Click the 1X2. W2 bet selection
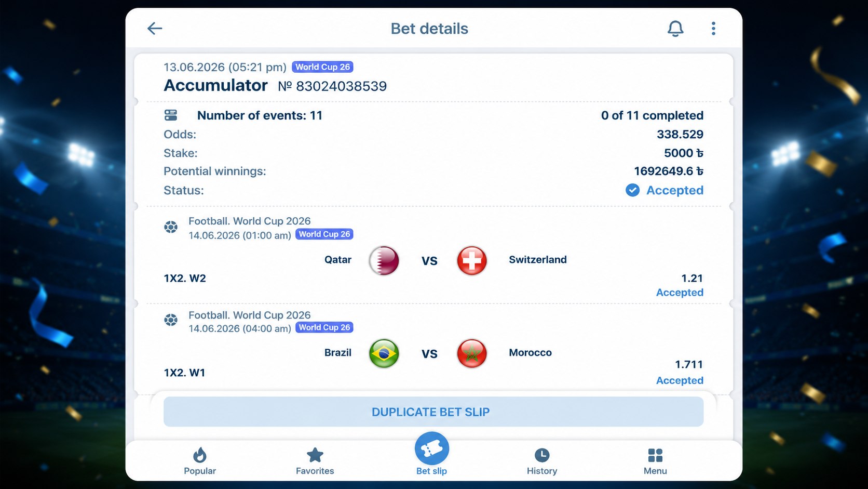The width and height of the screenshot is (868, 489). pos(185,279)
